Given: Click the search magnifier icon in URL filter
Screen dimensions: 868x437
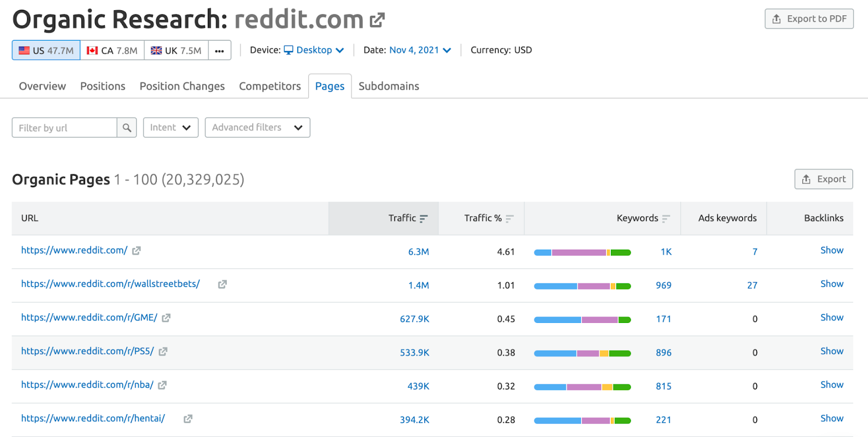Looking at the screenshot, I should click(127, 128).
